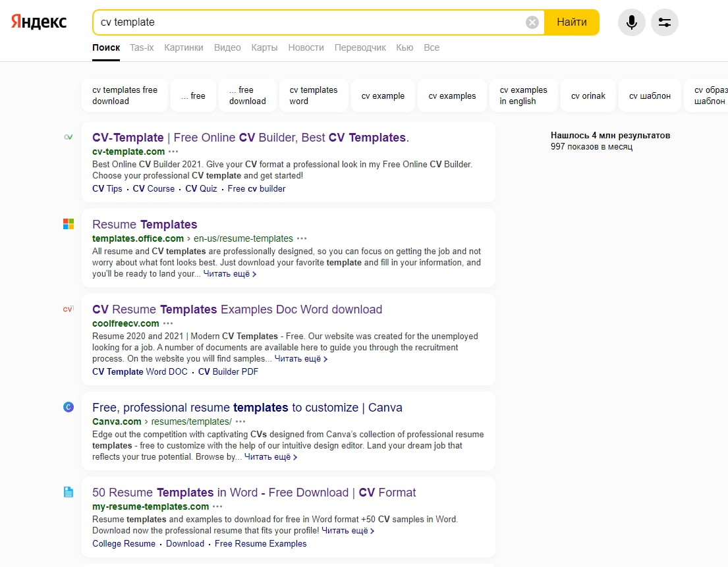The width and height of the screenshot is (728, 567).
Task: Open more options dots for templates.office.com
Action: (302, 238)
